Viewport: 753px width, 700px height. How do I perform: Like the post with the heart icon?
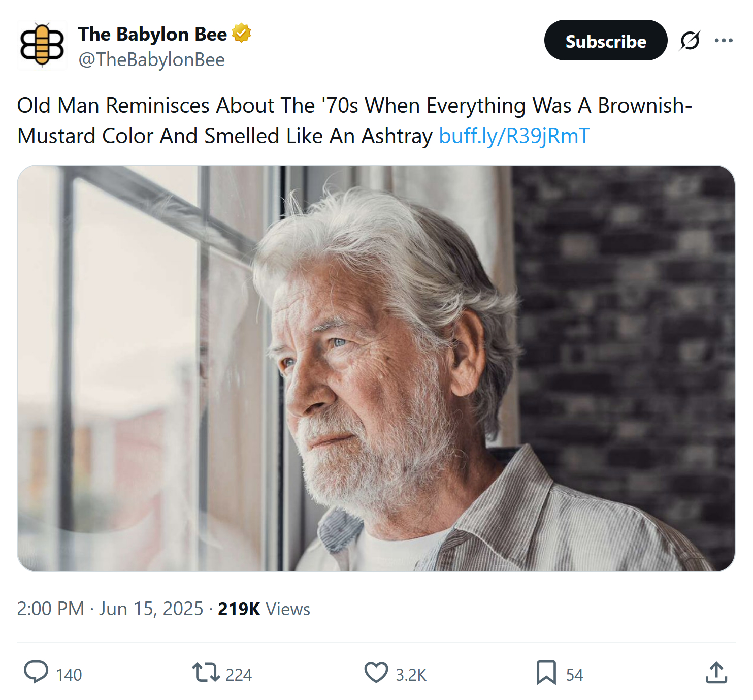pyautogui.click(x=376, y=673)
